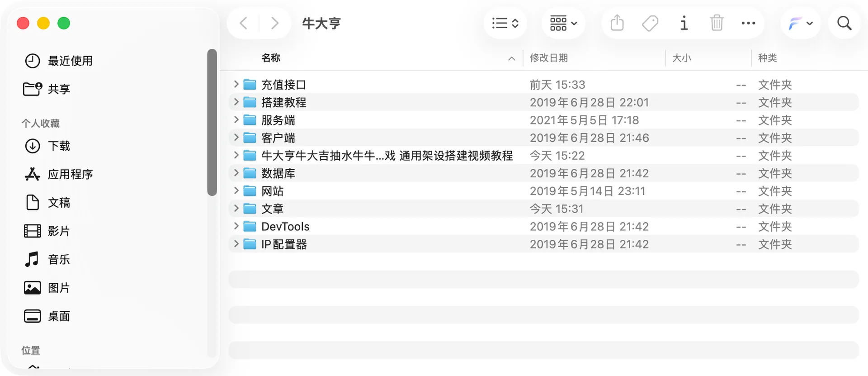This screenshot has height=376, width=868.
Task: Click the Search magnifier icon
Action: 844,23
